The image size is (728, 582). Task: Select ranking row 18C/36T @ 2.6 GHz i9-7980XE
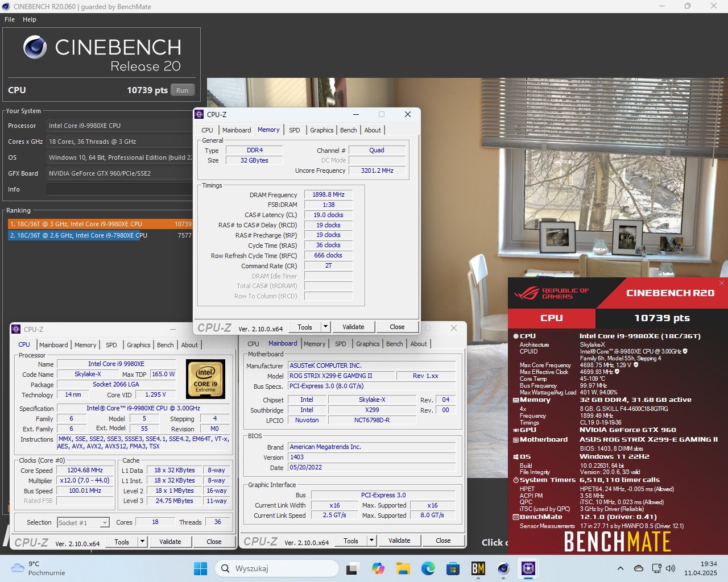point(100,235)
